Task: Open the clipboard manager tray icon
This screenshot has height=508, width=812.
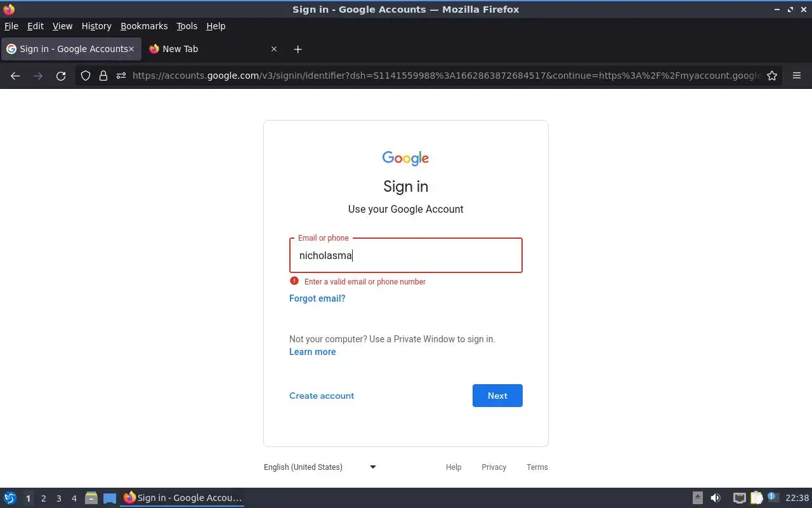Action: (x=756, y=498)
